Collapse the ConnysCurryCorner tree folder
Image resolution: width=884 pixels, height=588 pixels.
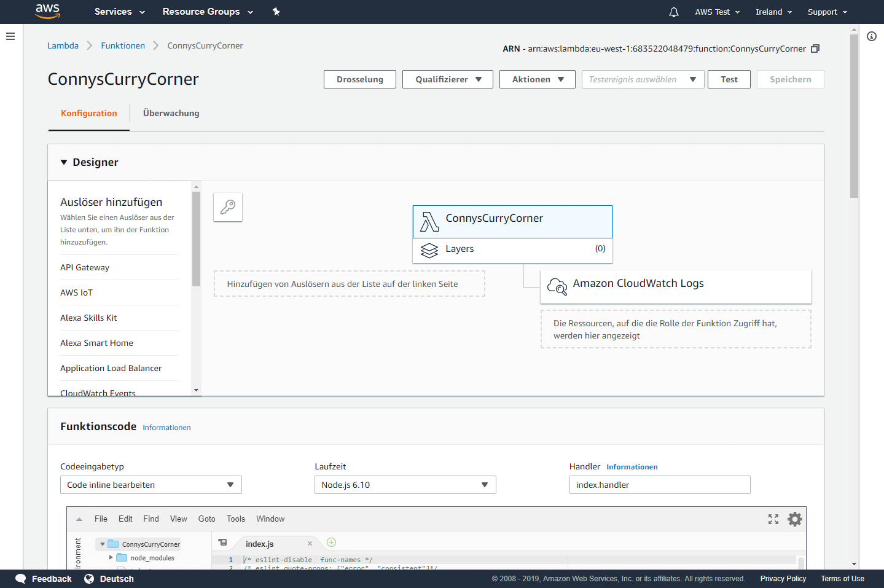[x=103, y=544]
